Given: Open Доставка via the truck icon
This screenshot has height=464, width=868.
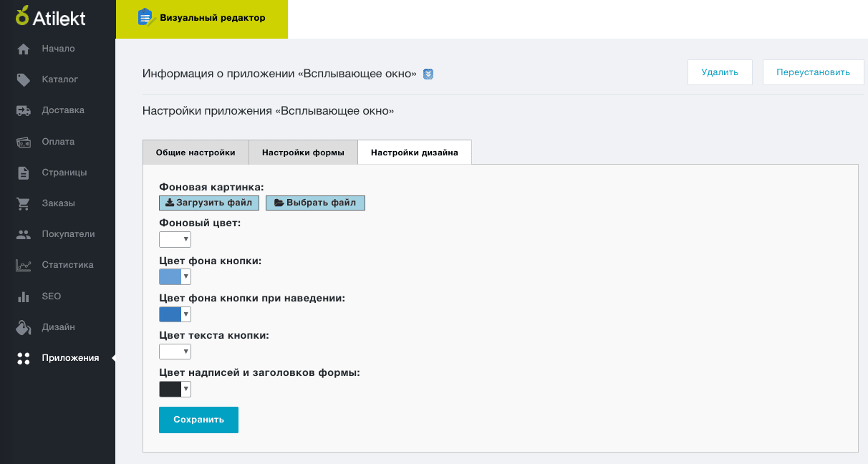Looking at the screenshot, I should pos(24,110).
